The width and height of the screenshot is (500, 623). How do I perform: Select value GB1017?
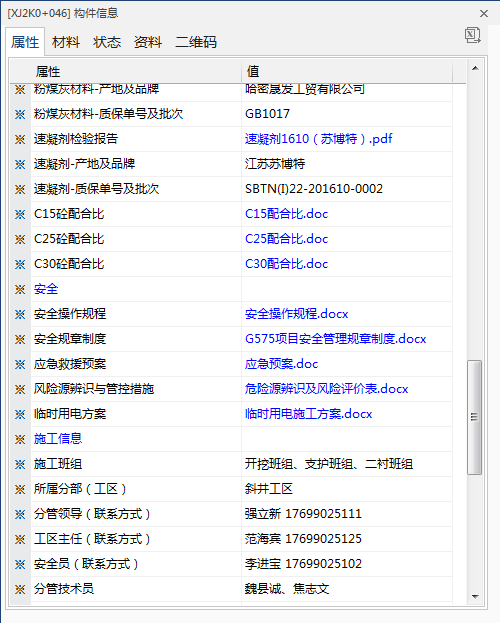point(267,114)
